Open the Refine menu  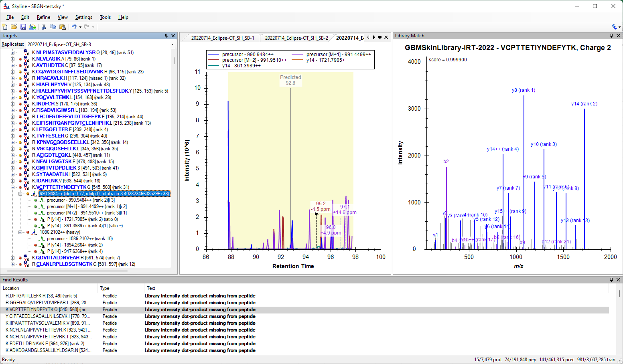point(43,17)
